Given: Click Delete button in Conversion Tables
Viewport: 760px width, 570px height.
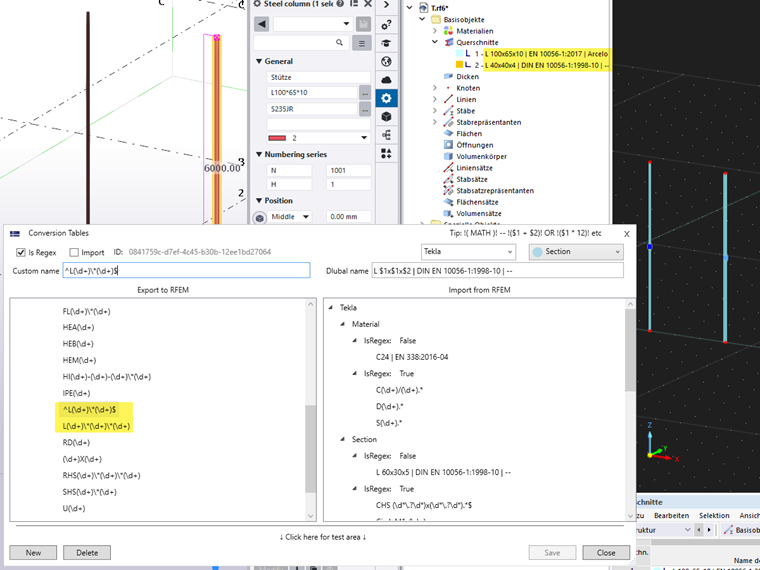Looking at the screenshot, I should click(87, 553).
